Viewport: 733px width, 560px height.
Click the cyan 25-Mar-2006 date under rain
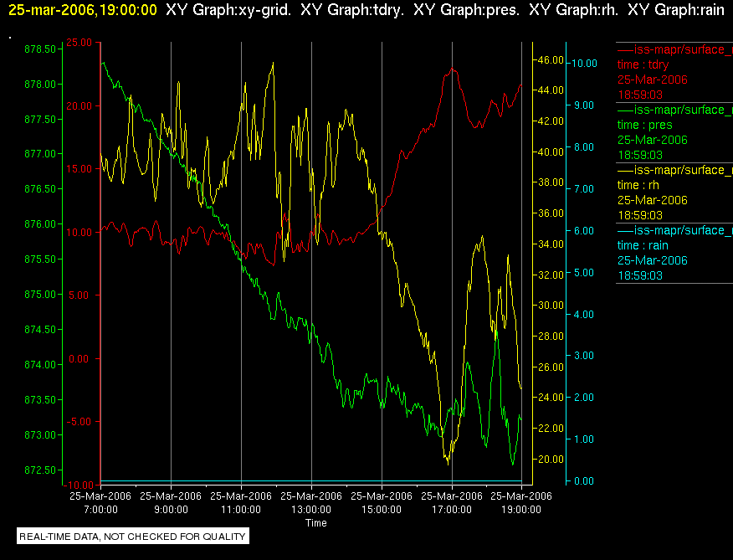tap(652, 260)
